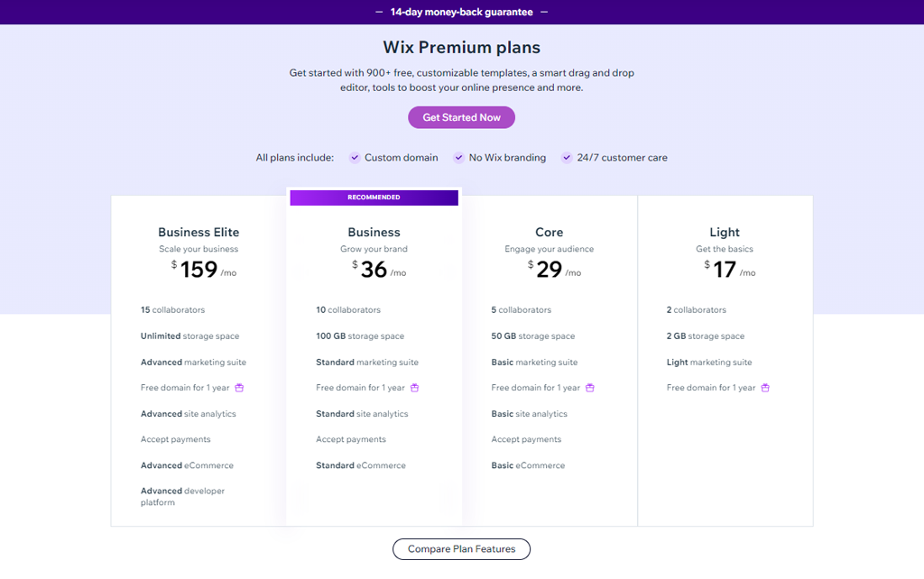Click the $36 price in the Business plan
Image resolution: width=924 pixels, height=579 pixels.
click(373, 267)
